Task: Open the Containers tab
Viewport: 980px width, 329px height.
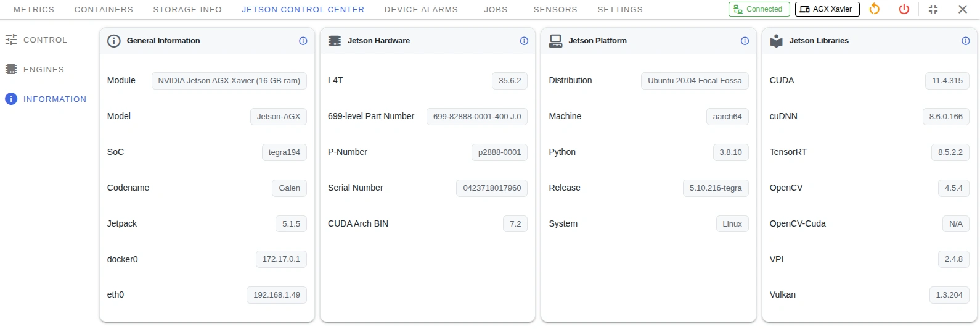Action: (x=104, y=10)
